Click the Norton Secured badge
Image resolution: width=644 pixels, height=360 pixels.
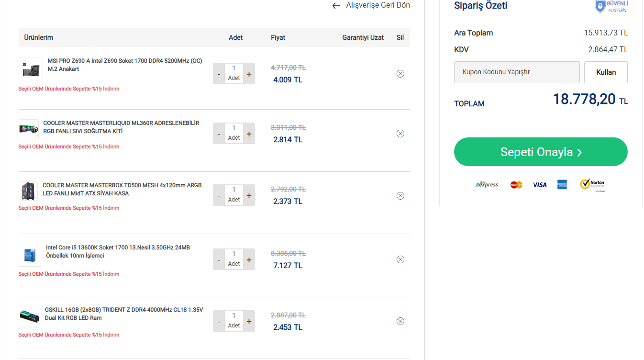pos(592,184)
